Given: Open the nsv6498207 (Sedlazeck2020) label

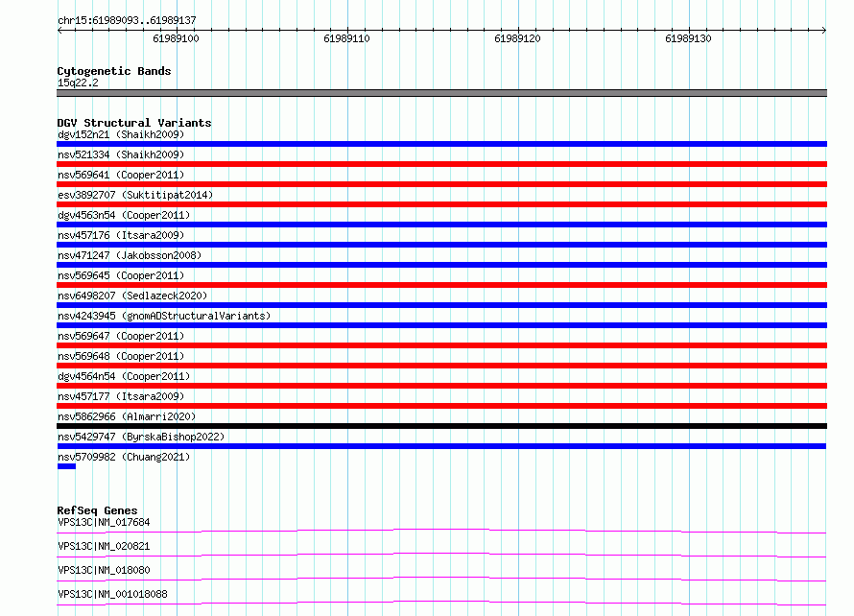Looking at the screenshot, I should (x=132, y=296).
